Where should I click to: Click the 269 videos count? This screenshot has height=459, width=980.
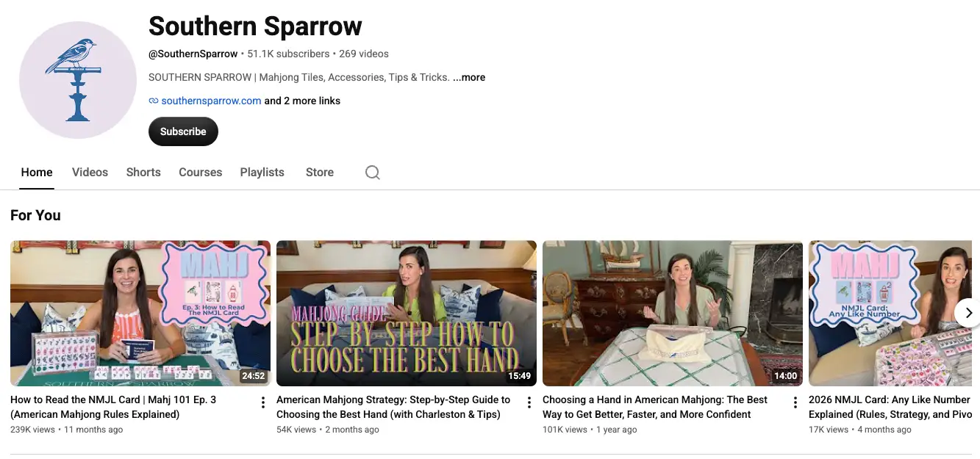coord(364,54)
